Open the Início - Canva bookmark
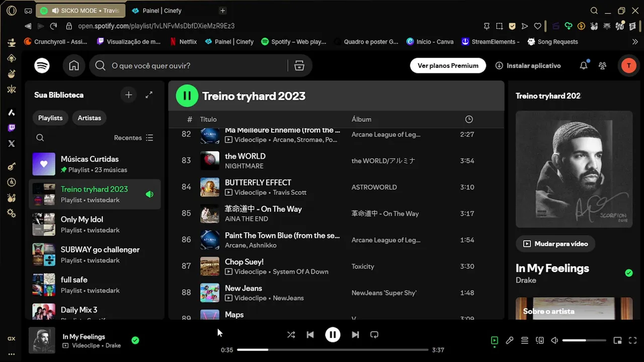 pos(430,42)
